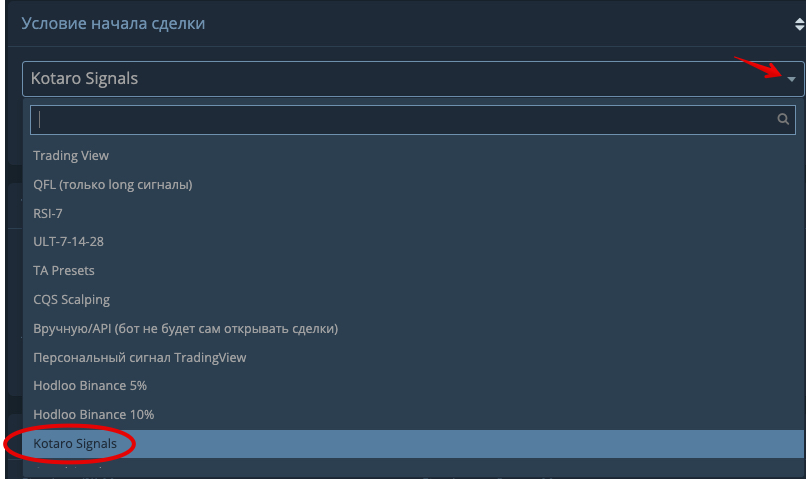Viewport: 806px width, 479px height.
Task: Pick the Hodloo Binance 5% option
Action: point(90,386)
